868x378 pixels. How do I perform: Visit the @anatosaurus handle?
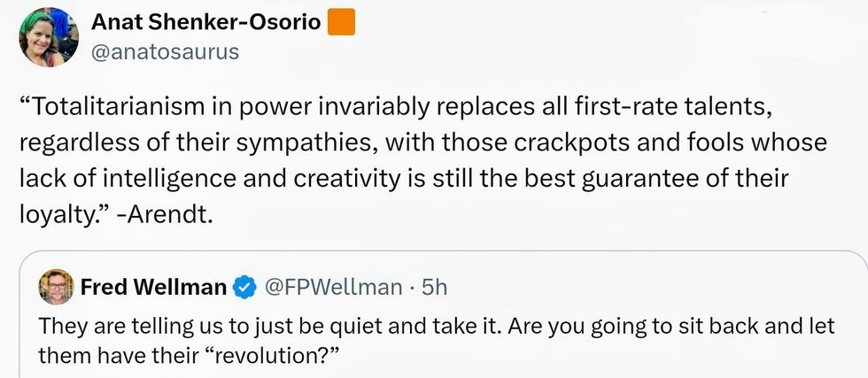(x=166, y=51)
